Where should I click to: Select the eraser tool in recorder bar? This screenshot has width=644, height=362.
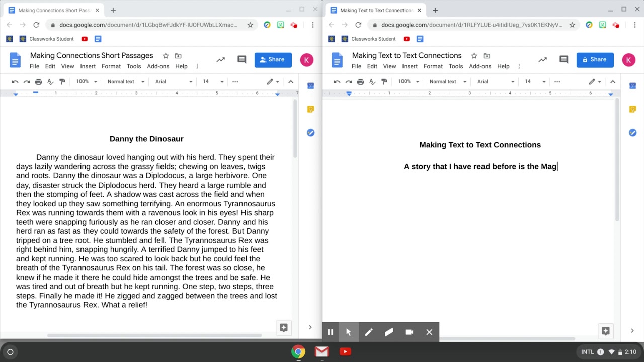tap(389, 332)
